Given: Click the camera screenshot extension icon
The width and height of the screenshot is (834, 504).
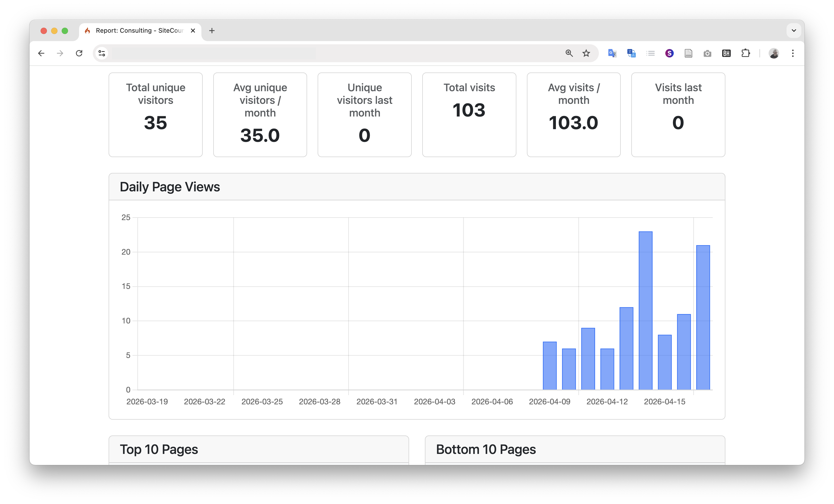Looking at the screenshot, I should coord(707,54).
